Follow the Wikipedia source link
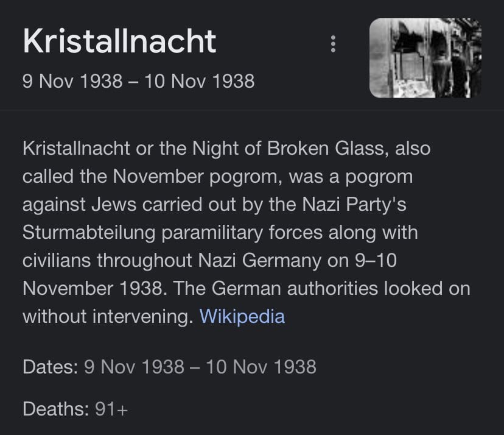This screenshot has width=504, height=435. click(242, 316)
